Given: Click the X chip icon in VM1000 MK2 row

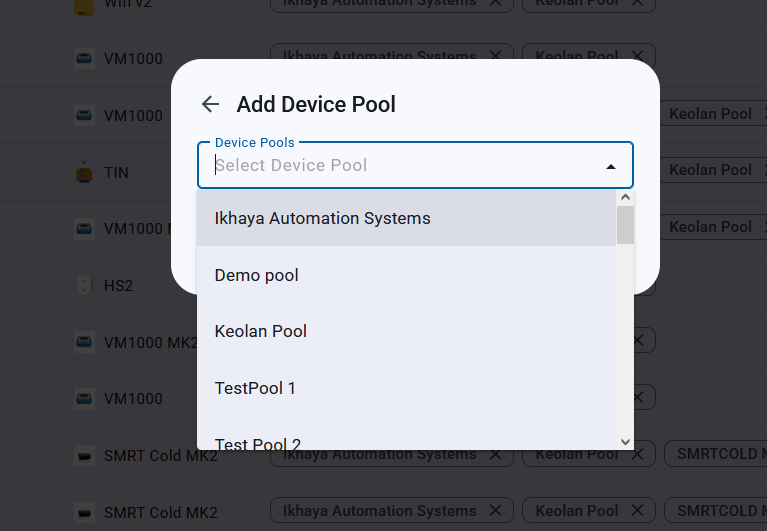Looking at the screenshot, I should tap(638, 341).
